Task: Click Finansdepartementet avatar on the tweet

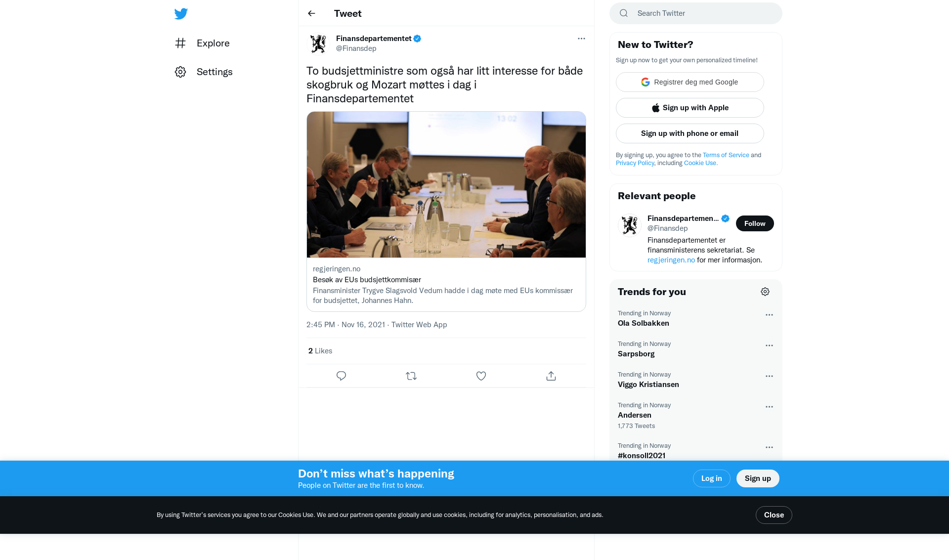Action: 318,43
